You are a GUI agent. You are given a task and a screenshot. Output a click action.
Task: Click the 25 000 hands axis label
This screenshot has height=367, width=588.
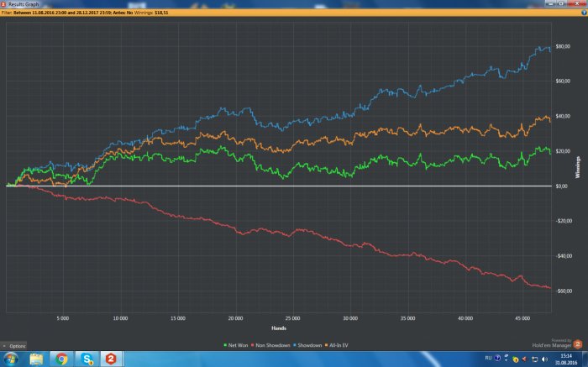(x=292, y=318)
